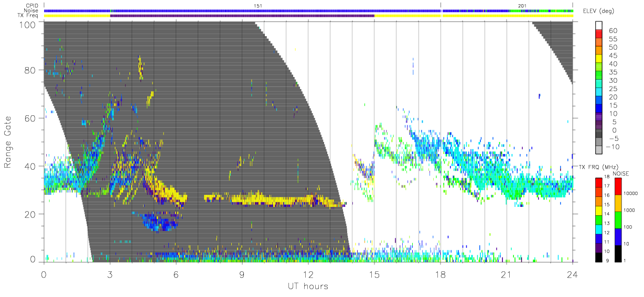This screenshot has height=297, width=644.
Task: Click the '55' label on the ELEV colorbar
Action: coord(612,38)
